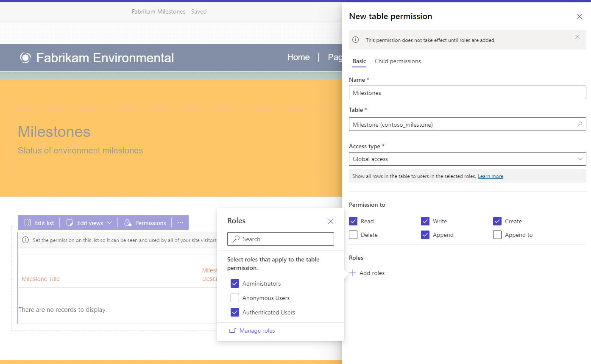Open Home in site navigation

[x=298, y=57]
